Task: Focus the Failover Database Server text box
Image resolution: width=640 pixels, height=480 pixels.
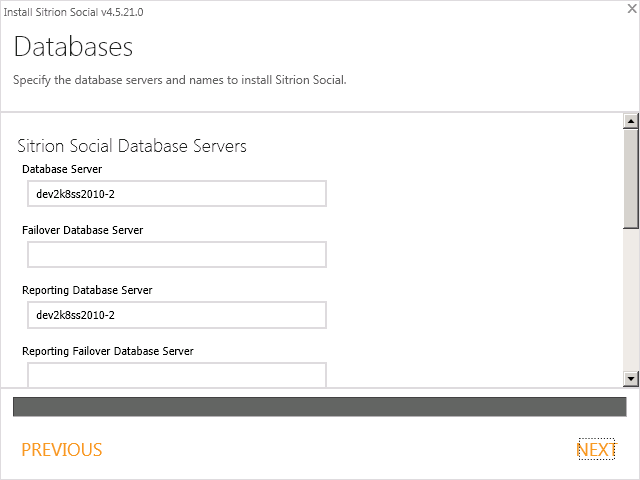Action: pyautogui.click(x=177, y=255)
